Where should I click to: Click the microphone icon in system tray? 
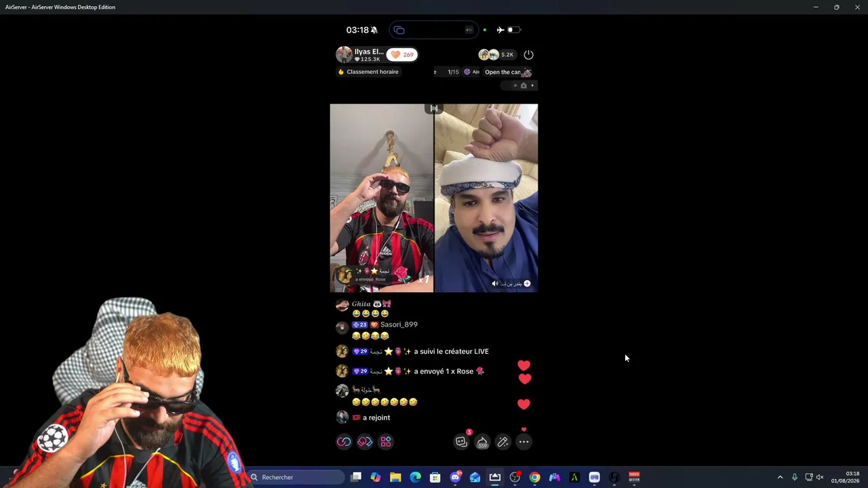794,477
